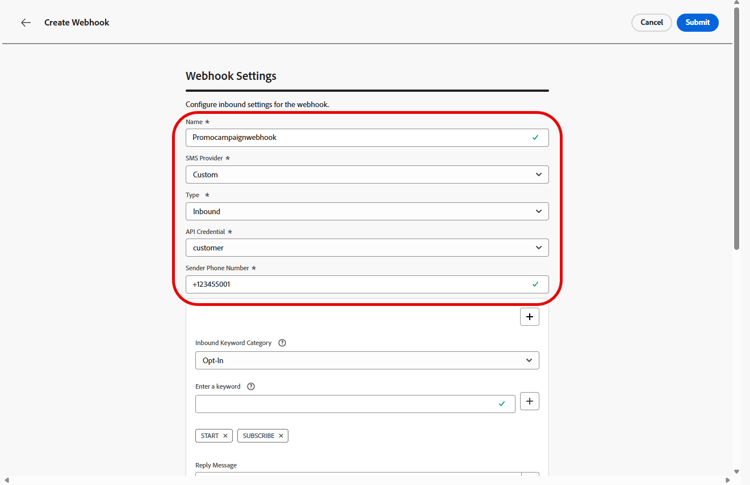Remove the START keyword tag

[226, 436]
